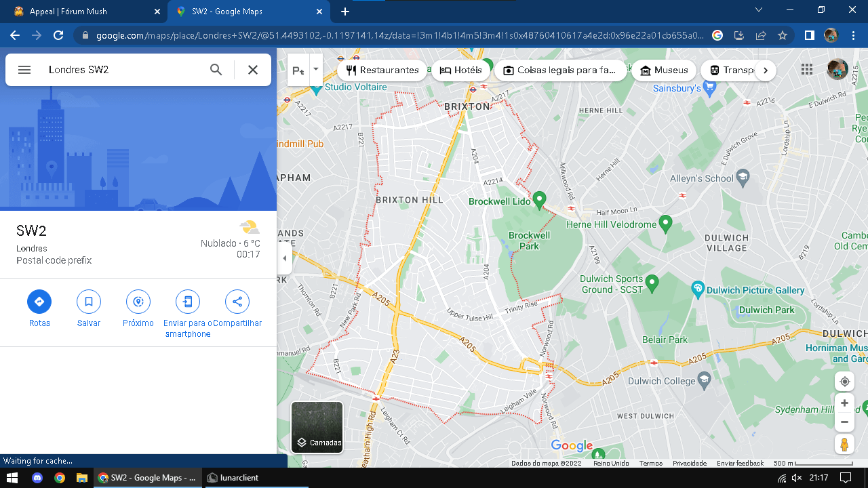Click the search magnifier icon
Image resolution: width=868 pixels, height=488 pixels.
(x=216, y=70)
